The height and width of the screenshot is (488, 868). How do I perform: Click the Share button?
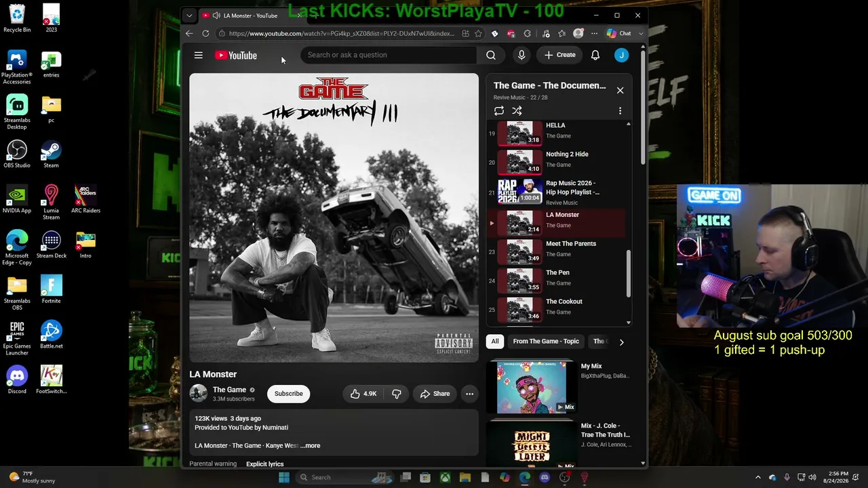435,394
